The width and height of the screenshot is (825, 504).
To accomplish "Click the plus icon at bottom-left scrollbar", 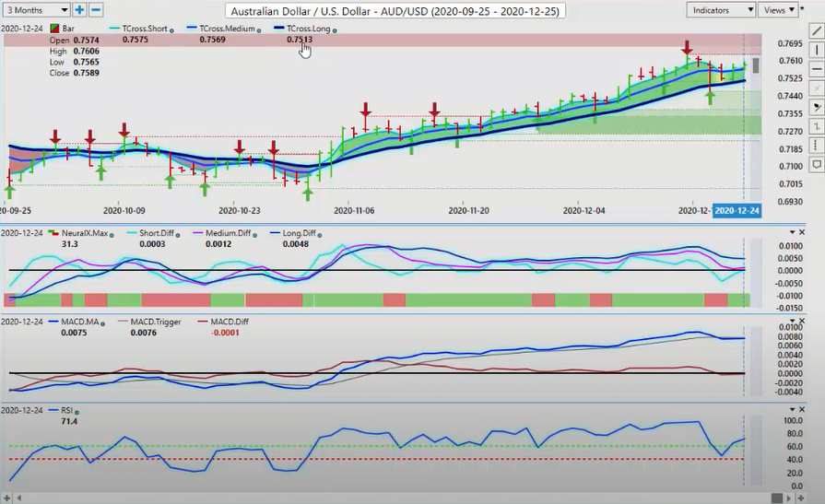I will coord(7,498).
